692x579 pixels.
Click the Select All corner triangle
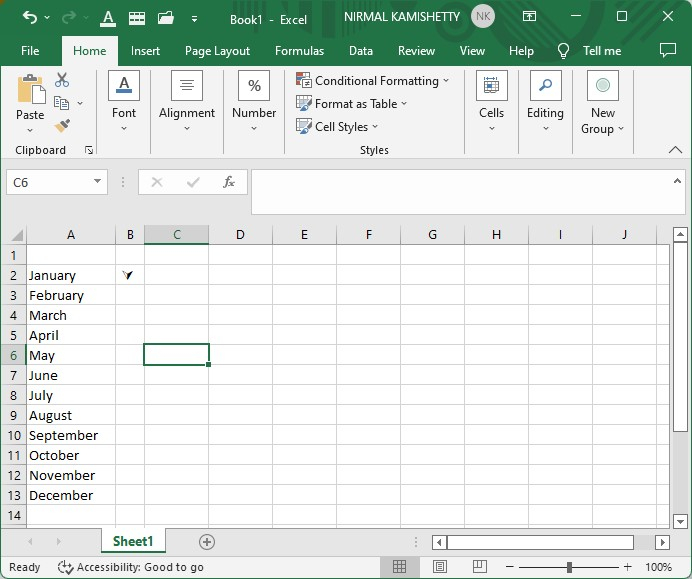(16, 235)
